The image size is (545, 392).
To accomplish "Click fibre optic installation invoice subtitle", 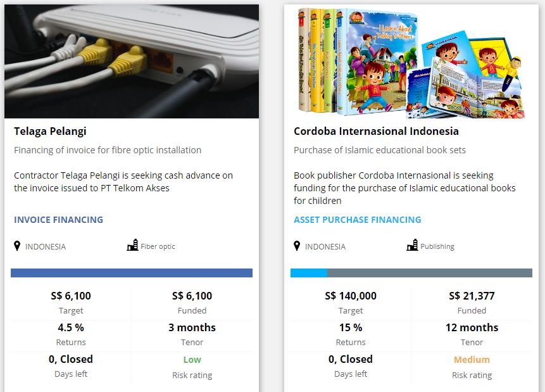I will click(x=108, y=150).
